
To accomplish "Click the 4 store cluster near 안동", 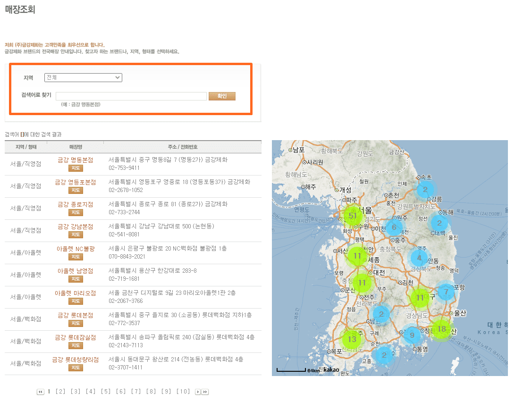I will pos(419,258).
